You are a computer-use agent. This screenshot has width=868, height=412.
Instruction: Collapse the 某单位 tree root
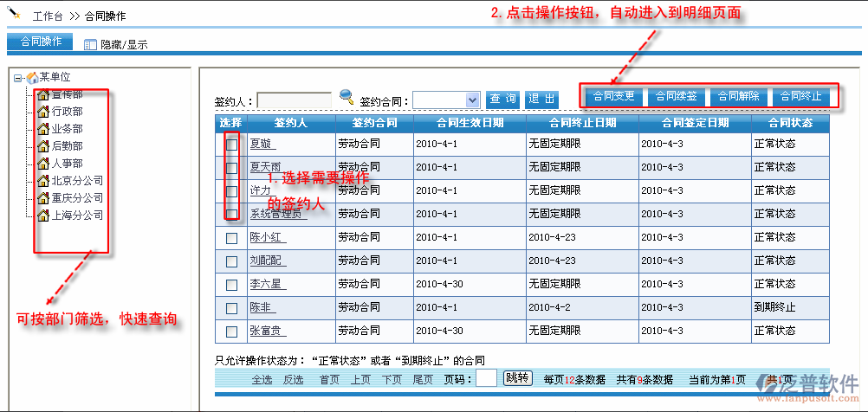coord(18,78)
